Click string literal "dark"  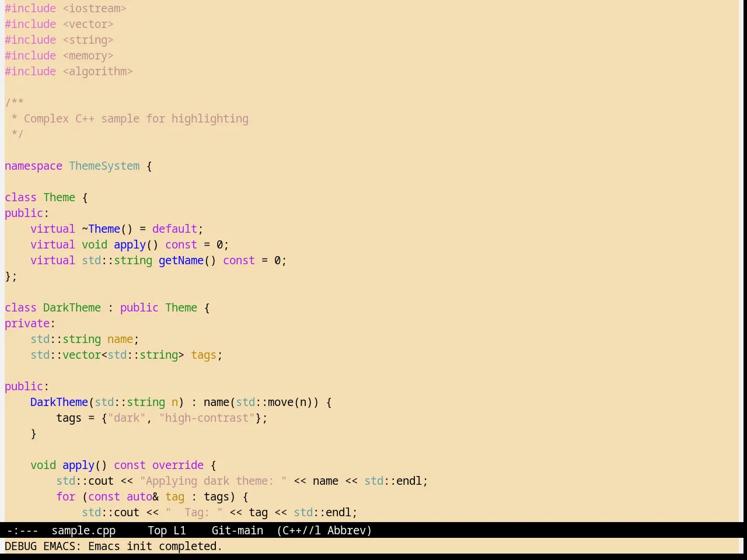(127, 418)
